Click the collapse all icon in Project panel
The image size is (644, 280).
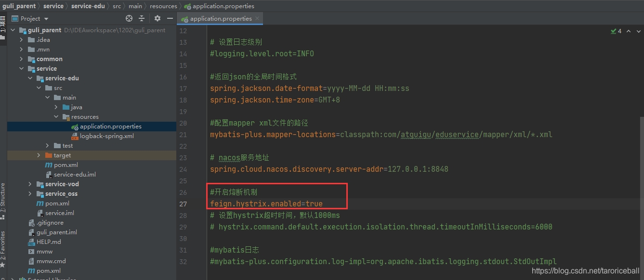coord(142,18)
